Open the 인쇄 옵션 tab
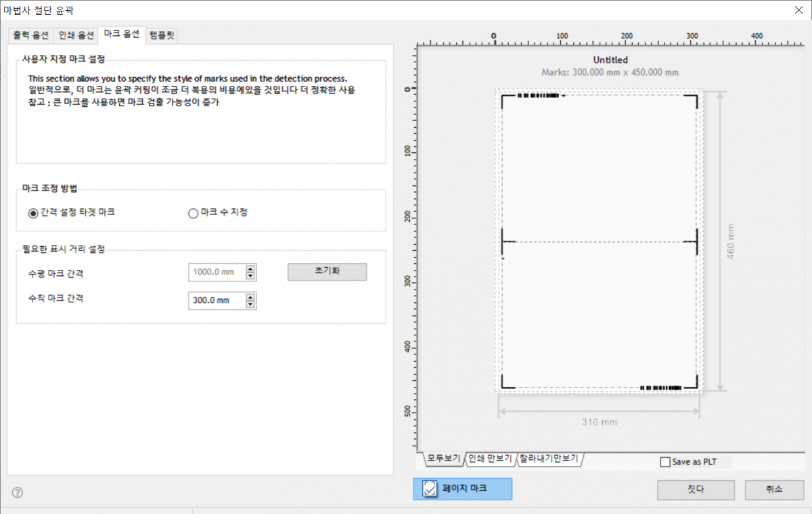This screenshot has height=514, width=812. pyautogui.click(x=76, y=35)
